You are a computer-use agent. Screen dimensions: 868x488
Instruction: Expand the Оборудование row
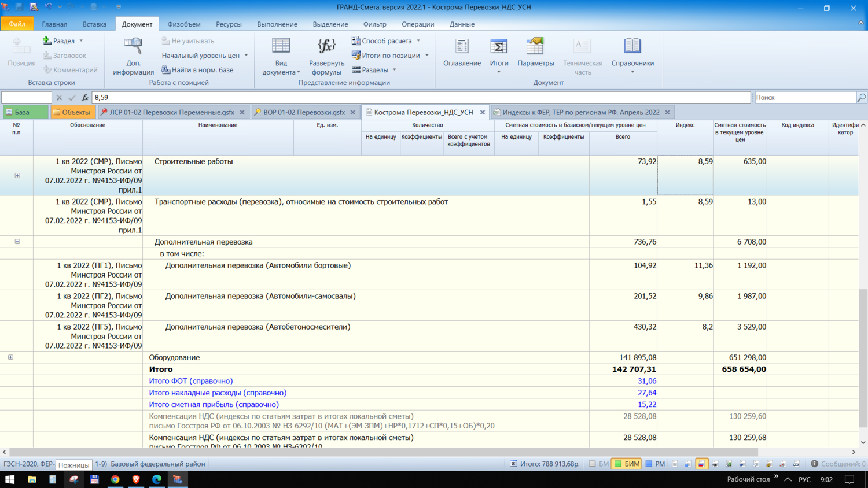(10, 357)
